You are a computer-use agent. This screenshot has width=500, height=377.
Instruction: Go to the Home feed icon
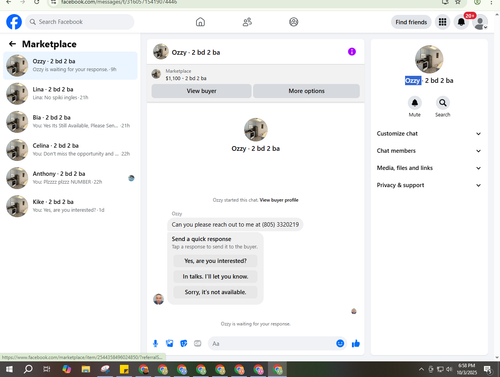(200, 22)
